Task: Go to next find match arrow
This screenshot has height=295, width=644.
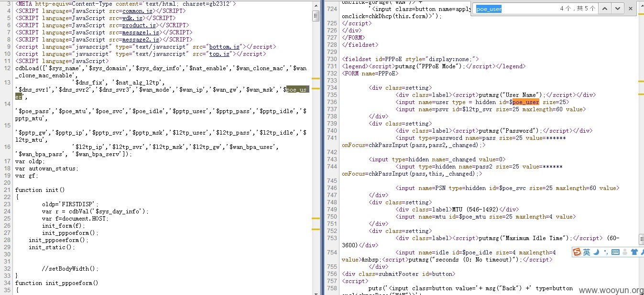Action: [x=618, y=9]
